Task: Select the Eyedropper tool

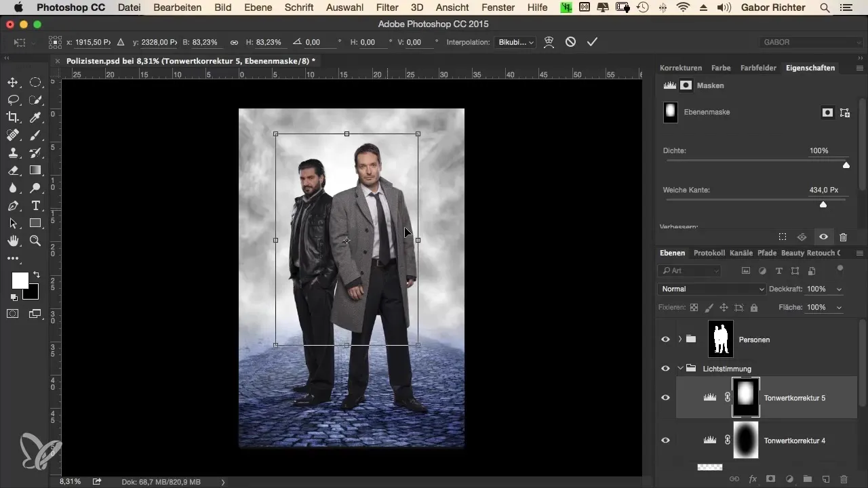Action: (x=35, y=117)
